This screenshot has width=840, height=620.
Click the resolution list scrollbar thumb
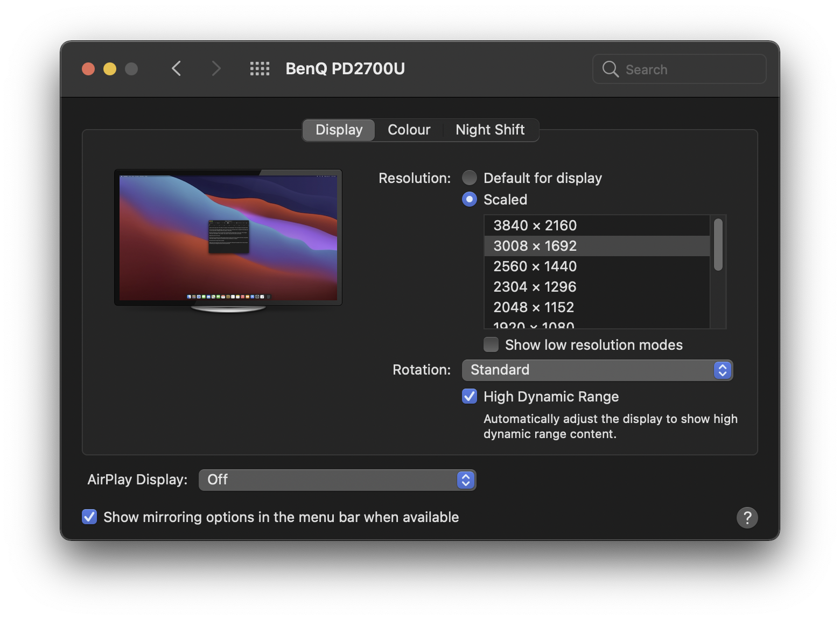coord(718,244)
